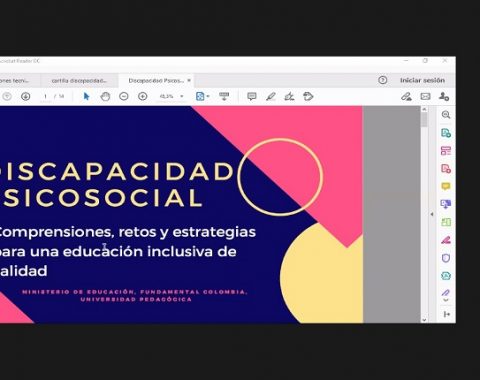This screenshot has width=480, height=380.
Task: Open the Protect shield tool
Action: tap(446, 258)
